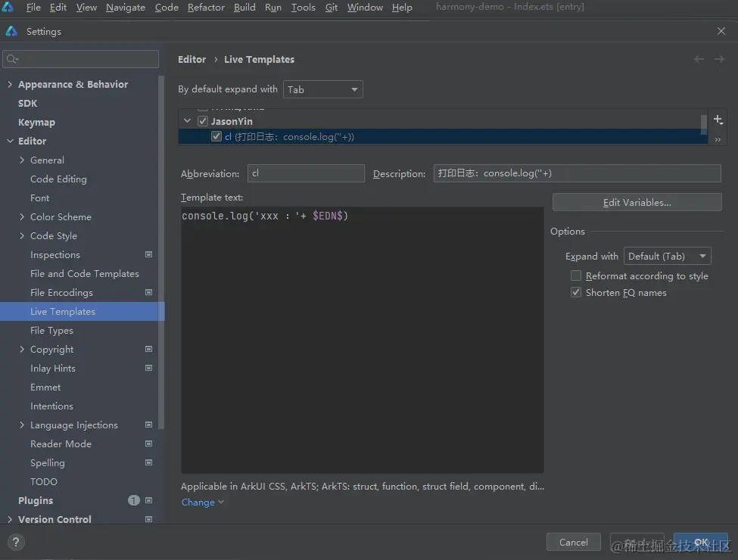Collapse the JasonYin template group
This screenshot has height=560, width=738.
click(187, 121)
